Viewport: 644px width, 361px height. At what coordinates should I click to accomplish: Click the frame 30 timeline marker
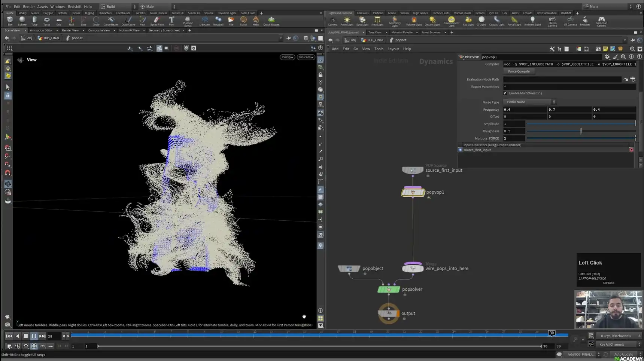pos(552,333)
